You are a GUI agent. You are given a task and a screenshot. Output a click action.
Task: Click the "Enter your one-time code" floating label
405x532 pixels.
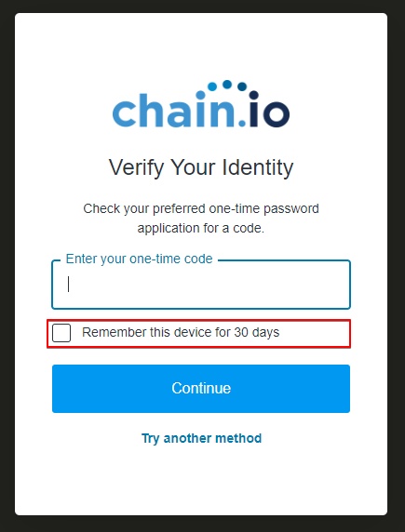click(139, 259)
